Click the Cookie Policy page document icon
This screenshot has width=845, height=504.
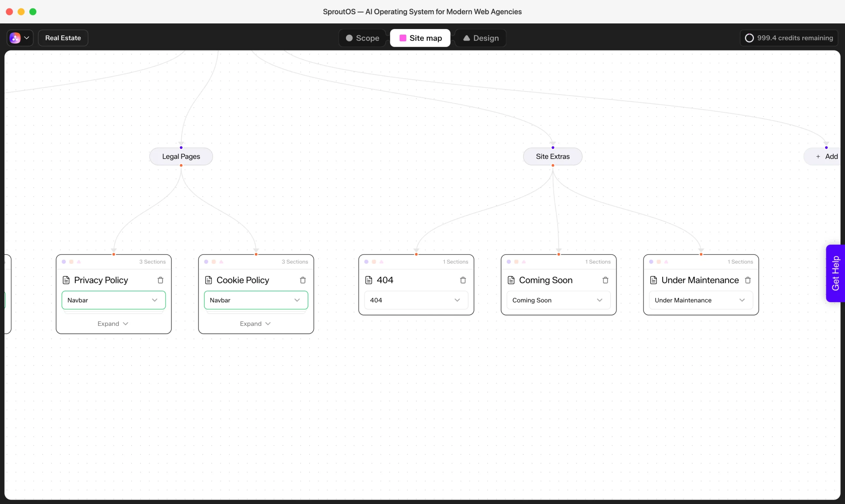click(x=209, y=280)
